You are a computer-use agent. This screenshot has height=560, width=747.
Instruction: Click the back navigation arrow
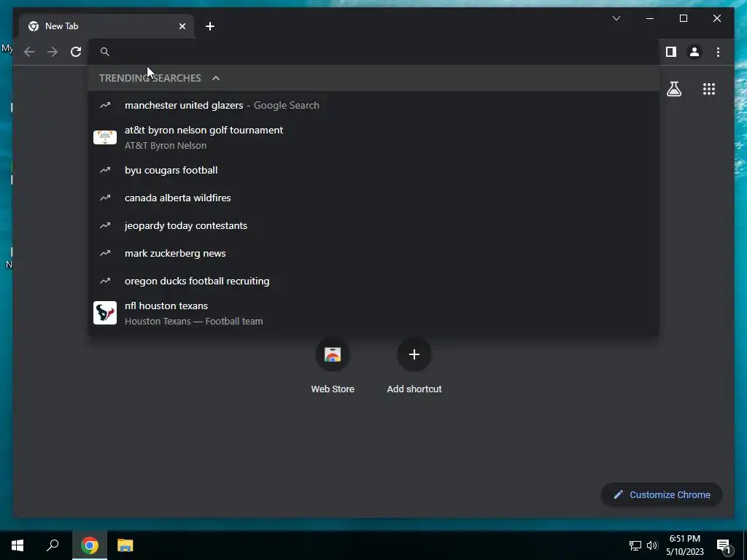(x=29, y=52)
